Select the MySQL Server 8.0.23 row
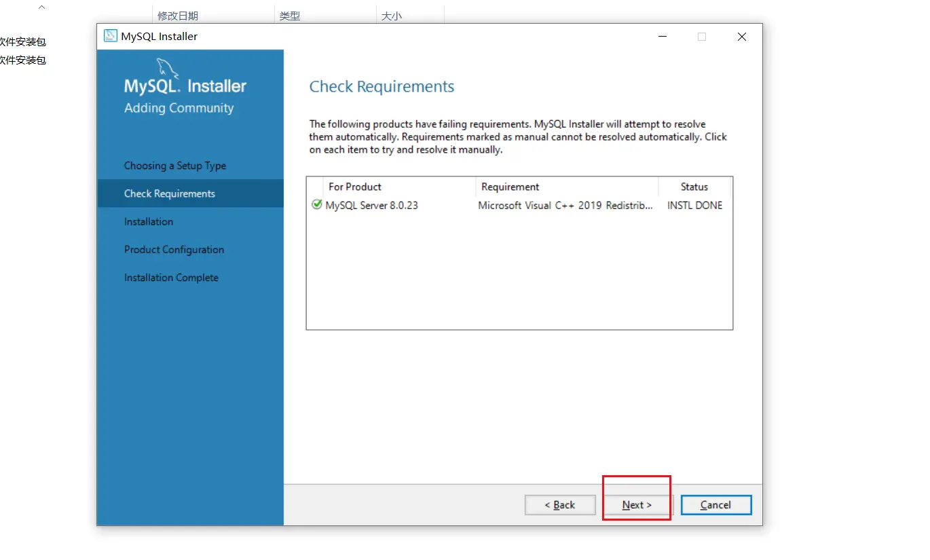The width and height of the screenshot is (930, 560). (x=371, y=205)
